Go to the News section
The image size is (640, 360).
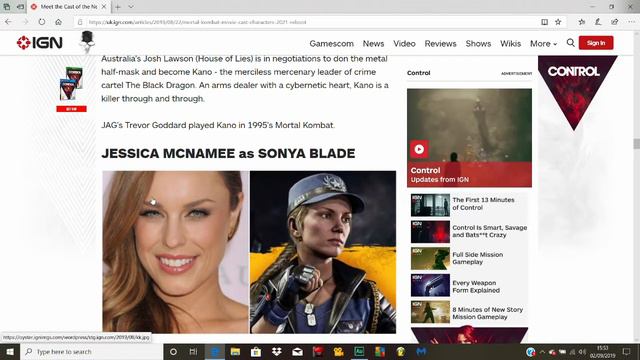click(x=373, y=43)
